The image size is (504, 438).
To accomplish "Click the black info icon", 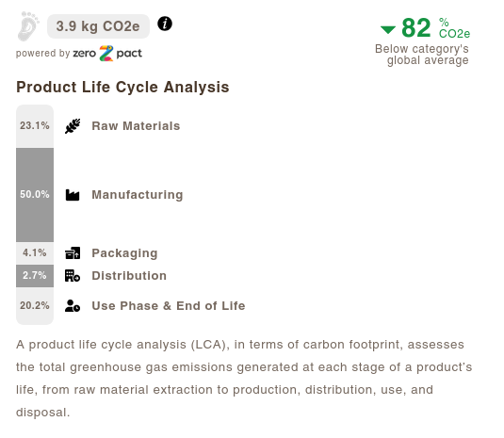I will [165, 24].
